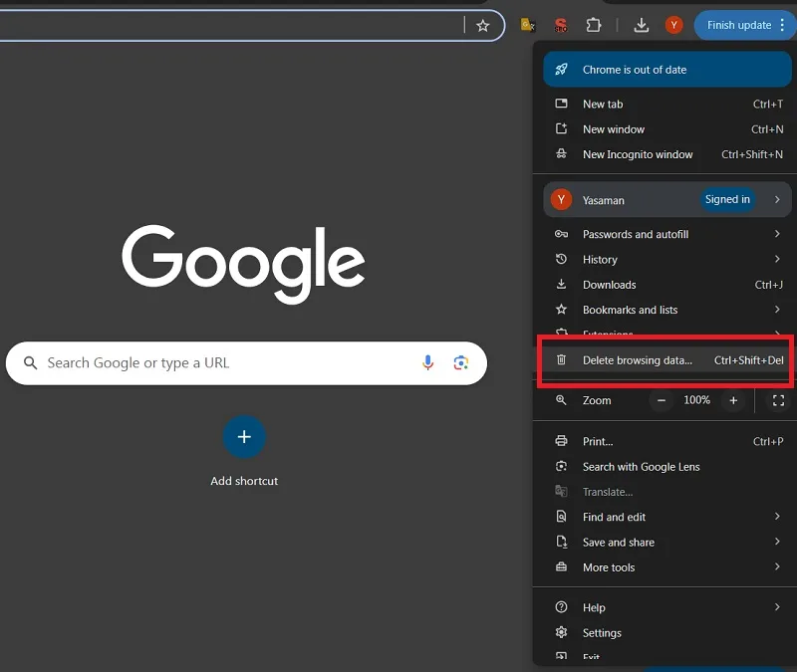Screen dimensions: 797x672
Task: Open the Downloads tray icon in toolbar
Action: (x=641, y=25)
